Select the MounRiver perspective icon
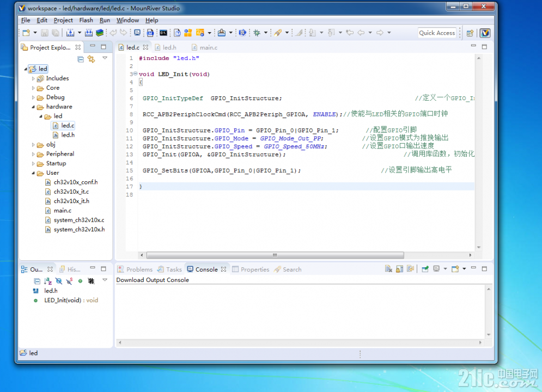Viewport: 542px width, 392px height. point(485,33)
